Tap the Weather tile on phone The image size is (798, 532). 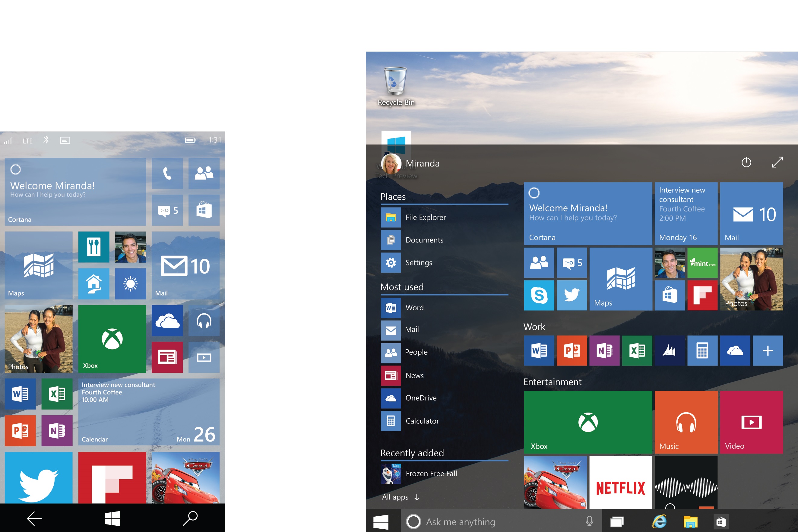[x=130, y=283]
